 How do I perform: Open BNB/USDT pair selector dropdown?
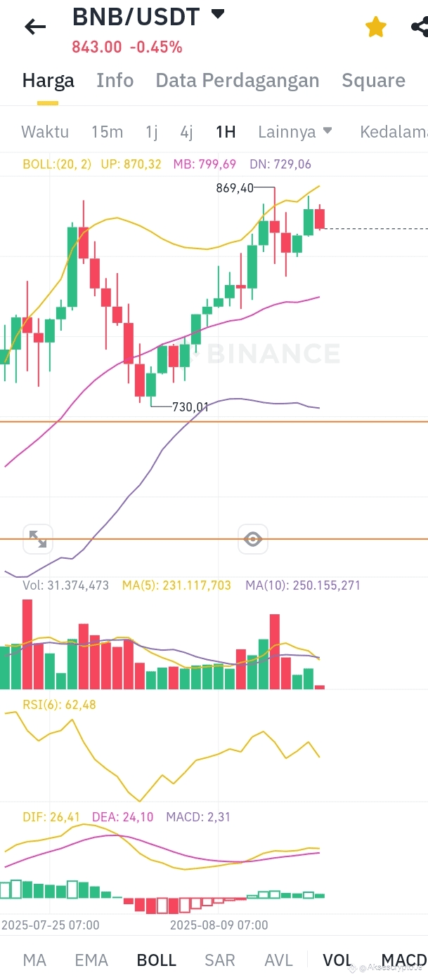click(x=218, y=13)
